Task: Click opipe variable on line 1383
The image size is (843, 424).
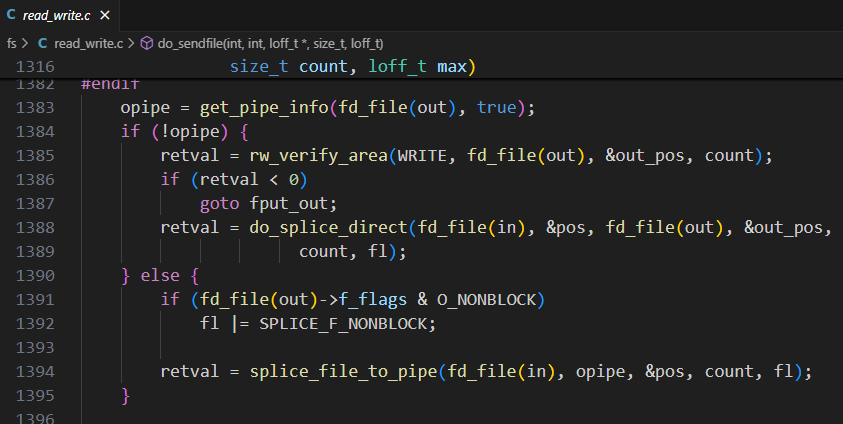Action: 145,107
